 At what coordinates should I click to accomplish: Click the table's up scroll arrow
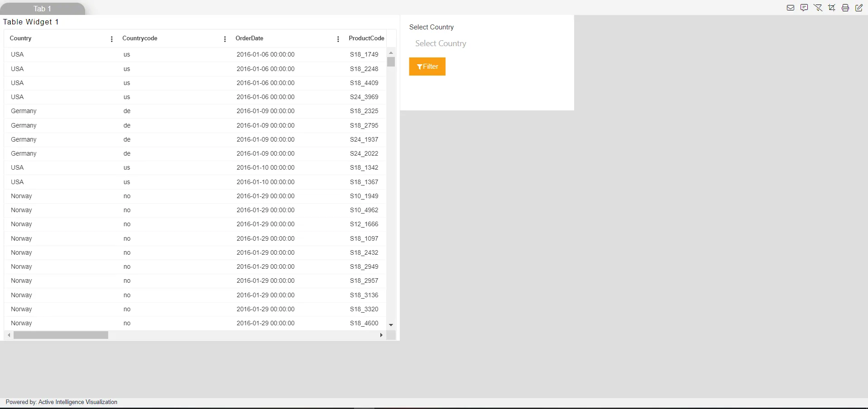click(391, 52)
